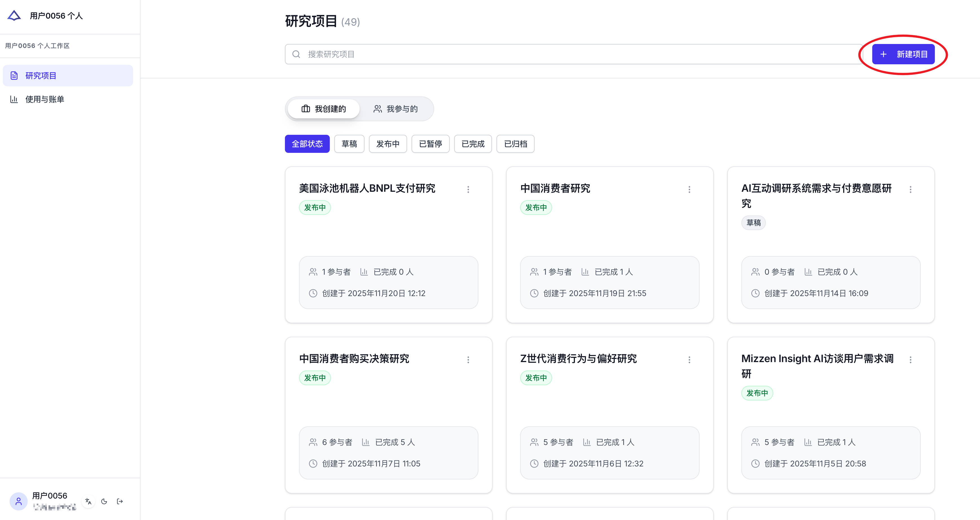Click the 5 参与者 text in Mizzen card
Viewport: 980px width, 520px height.
779,442
